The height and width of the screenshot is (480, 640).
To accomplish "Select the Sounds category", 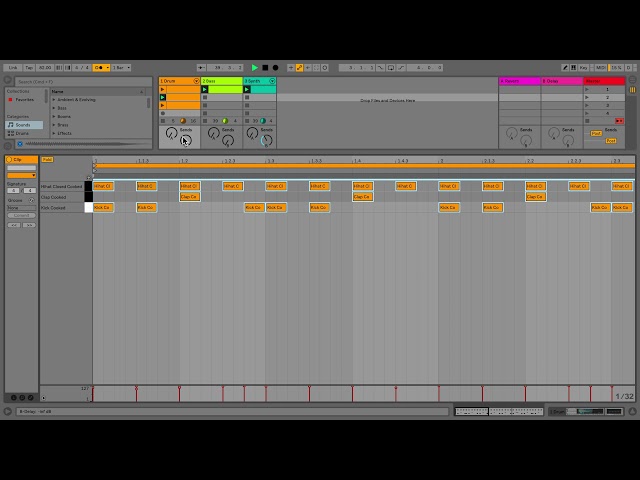I will tap(24, 125).
